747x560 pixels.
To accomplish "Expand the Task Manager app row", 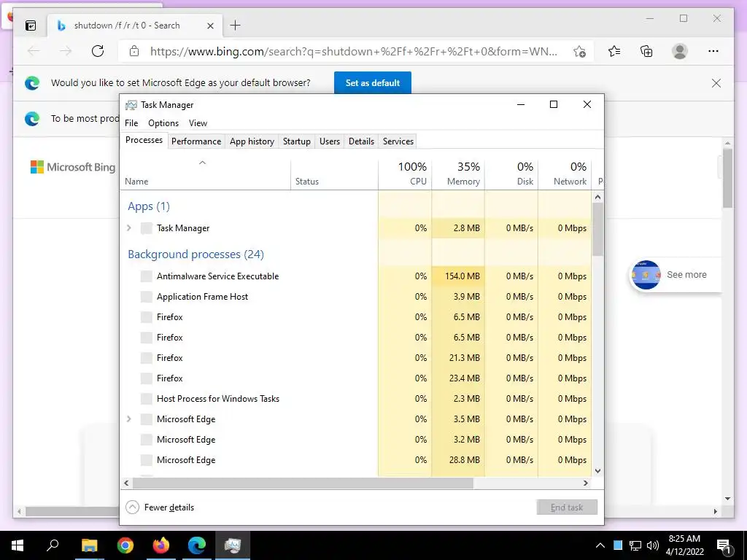I will click(x=129, y=228).
